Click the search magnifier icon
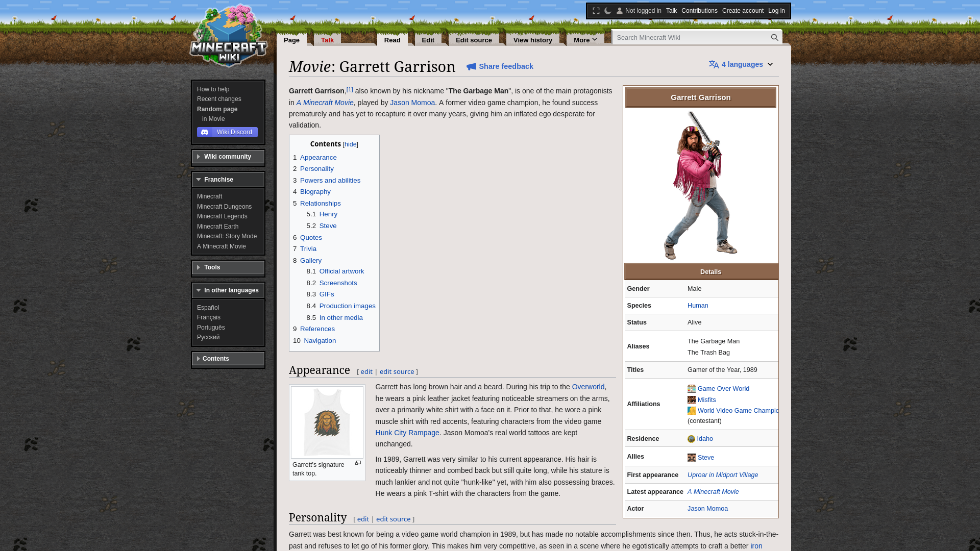 pyautogui.click(x=774, y=37)
